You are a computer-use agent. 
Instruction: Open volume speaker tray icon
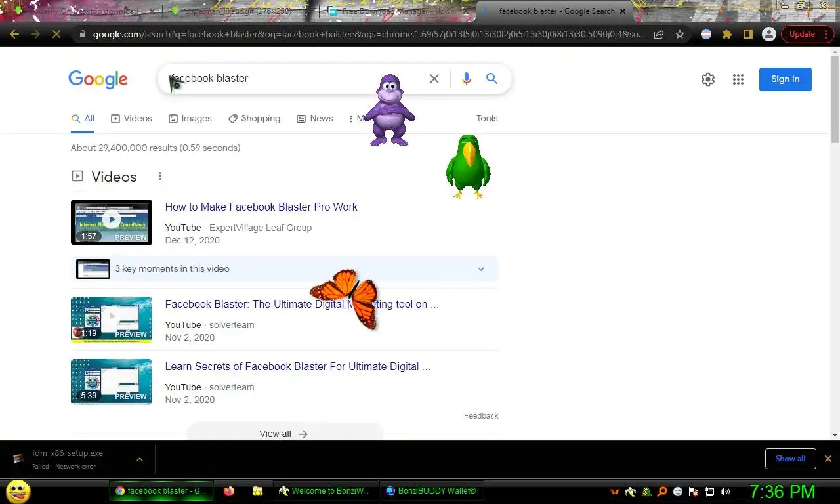(x=725, y=492)
